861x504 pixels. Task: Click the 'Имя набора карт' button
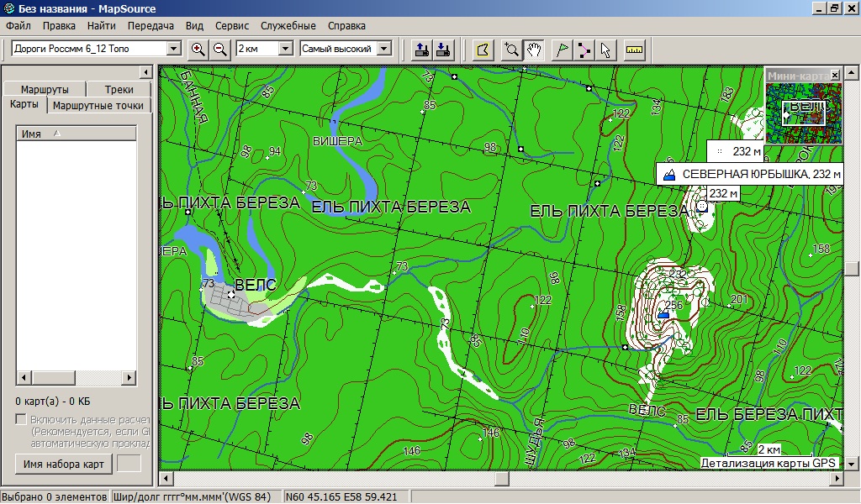pyautogui.click(x=64, y=464)
